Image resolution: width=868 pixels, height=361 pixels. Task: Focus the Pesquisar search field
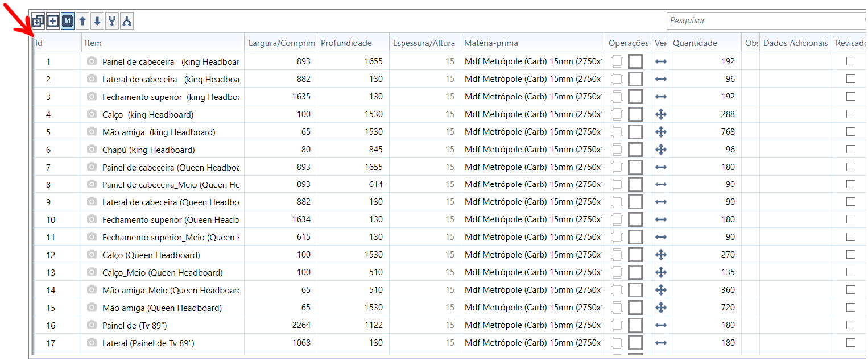[x=767, y=20]
